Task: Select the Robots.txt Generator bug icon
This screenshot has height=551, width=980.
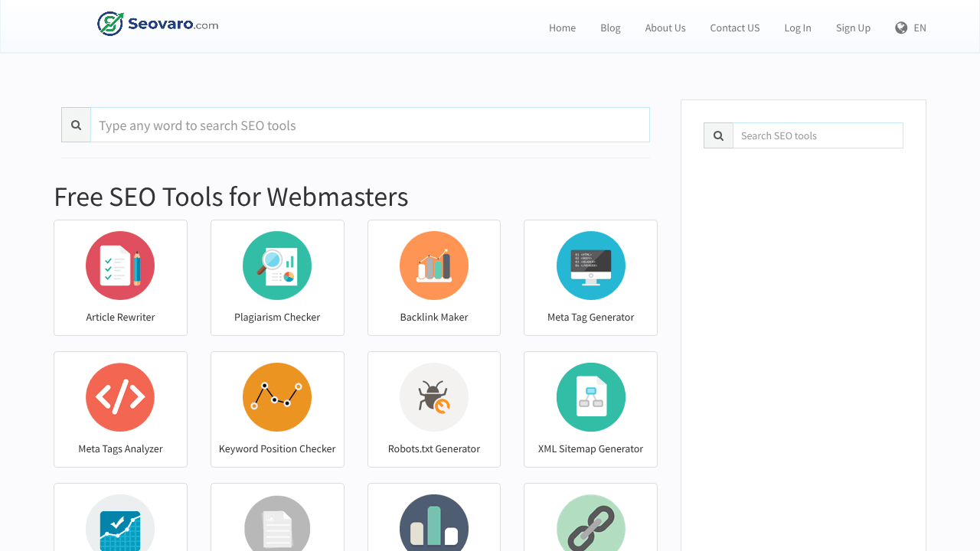Action: coord(434,397)
